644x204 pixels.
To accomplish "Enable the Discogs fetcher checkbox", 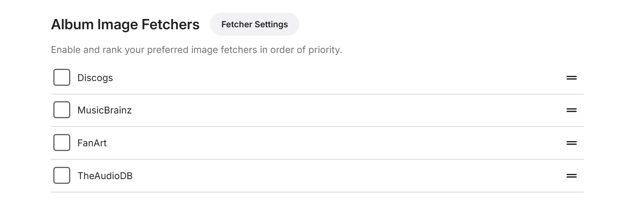I will click(x=62, y=77).
